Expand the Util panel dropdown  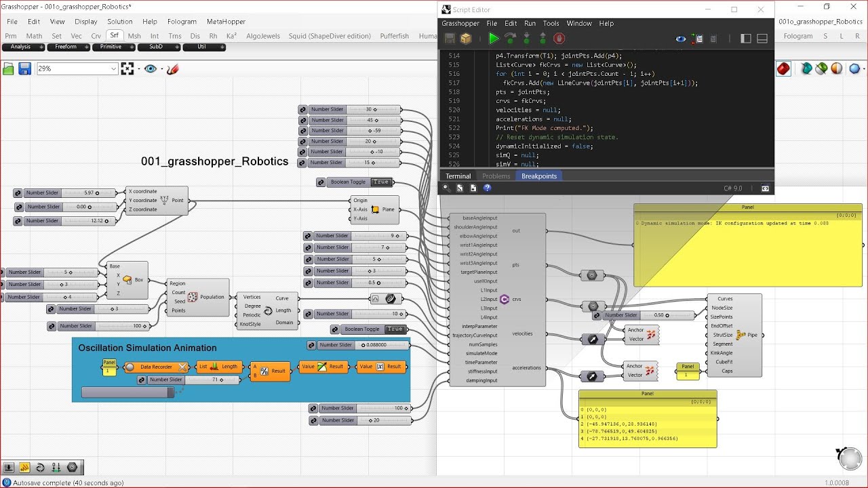(222, 47)
